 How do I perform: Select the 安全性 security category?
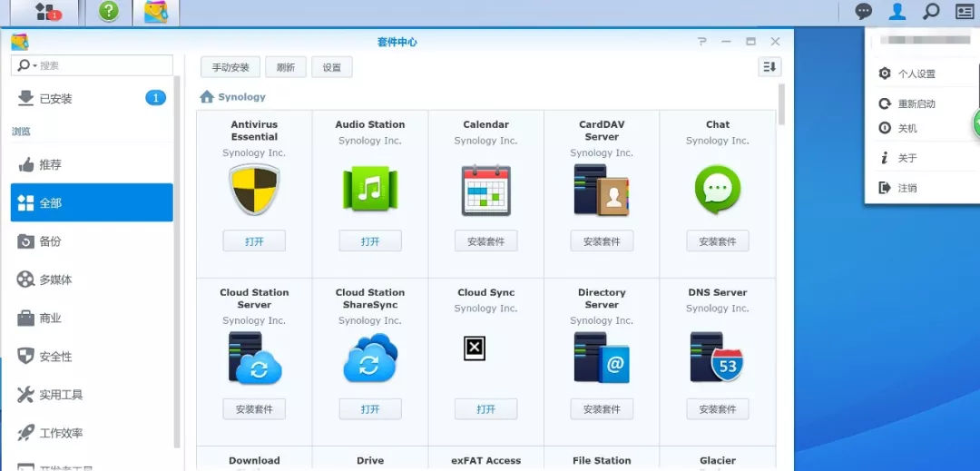92,357
